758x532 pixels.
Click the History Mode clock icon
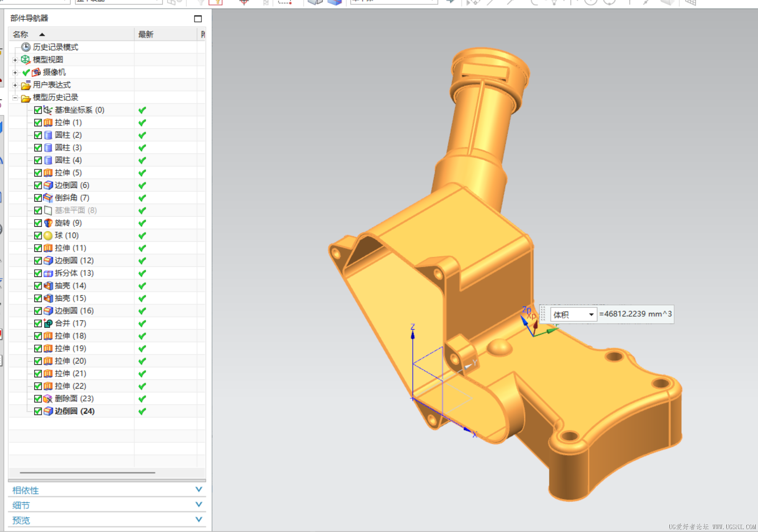click(26, 47)
